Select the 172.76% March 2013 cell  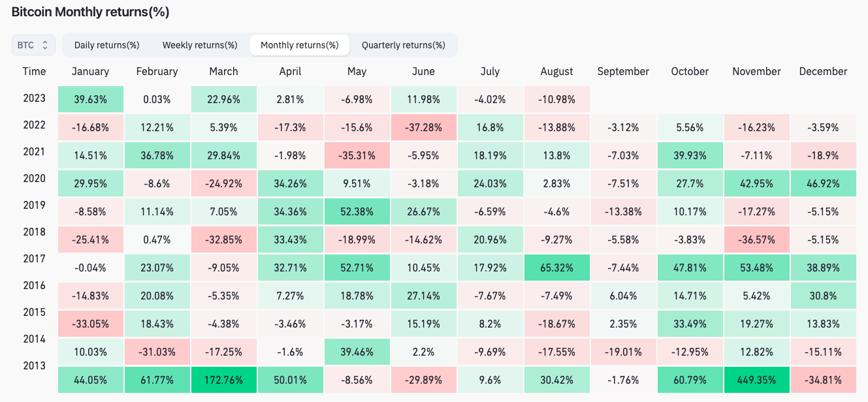pos(223,379)
